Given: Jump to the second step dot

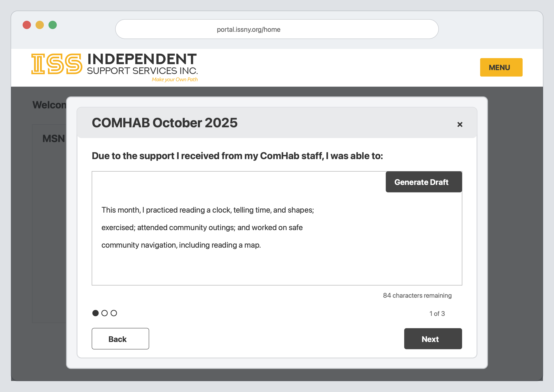Looking at the screenshot, I should coord(104,313).
